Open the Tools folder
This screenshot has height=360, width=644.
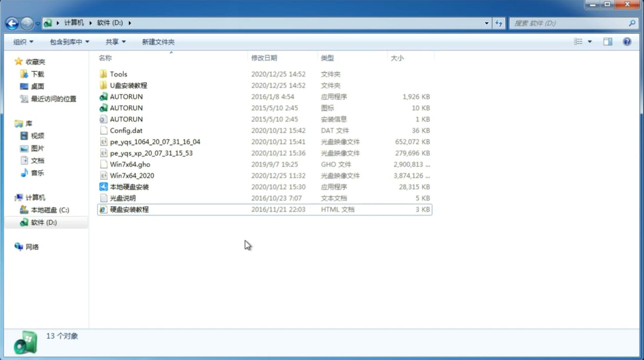pyautogui.click(x=118, y=74)
